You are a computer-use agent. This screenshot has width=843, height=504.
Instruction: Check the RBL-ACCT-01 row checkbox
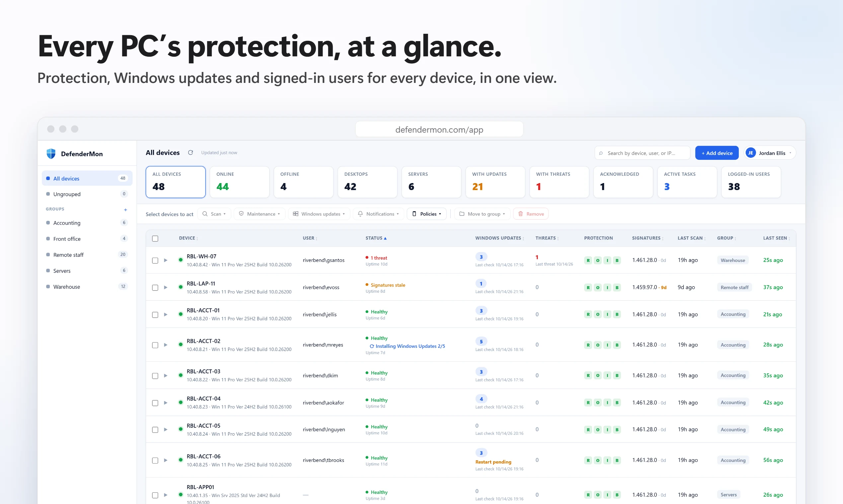click(x=155, y=315)
